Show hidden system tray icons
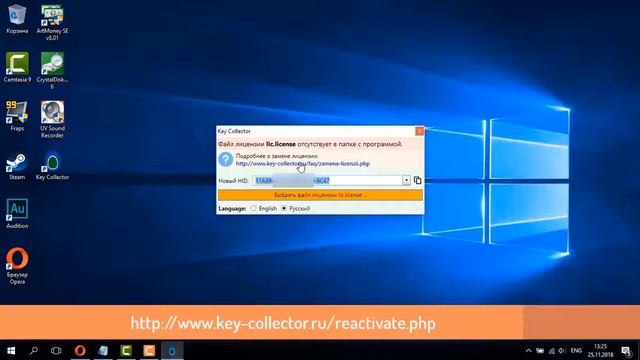The width and height of the screenshot is (640, 360). 529,351
